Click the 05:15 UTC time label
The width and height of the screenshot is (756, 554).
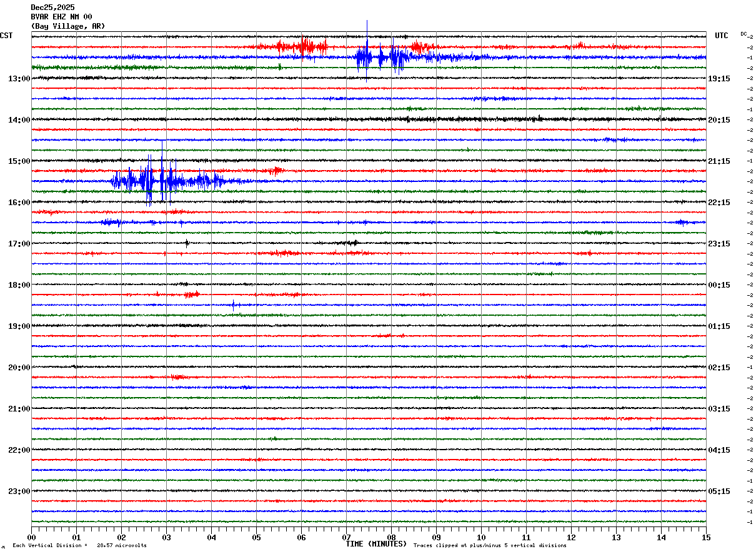719,491
